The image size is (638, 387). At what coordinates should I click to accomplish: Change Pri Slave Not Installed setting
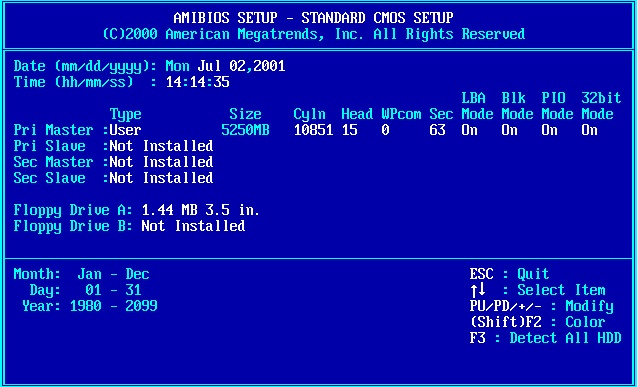click(x=161, y=146)
